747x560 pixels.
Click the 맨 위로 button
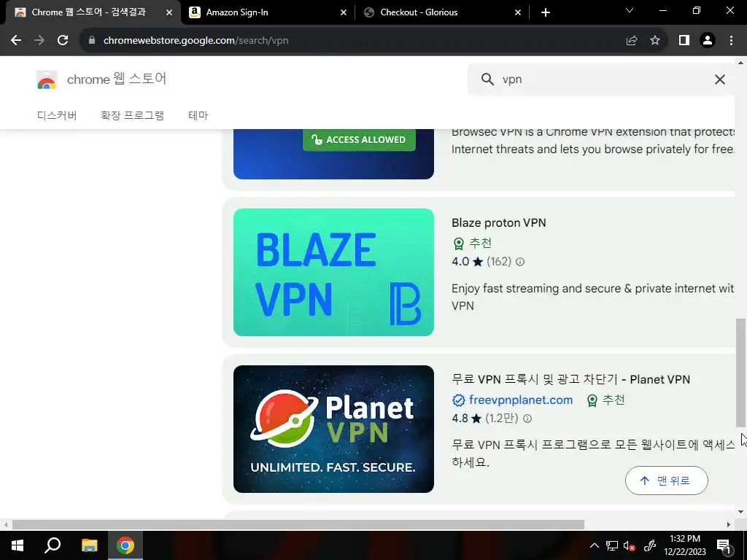(666, 481)
